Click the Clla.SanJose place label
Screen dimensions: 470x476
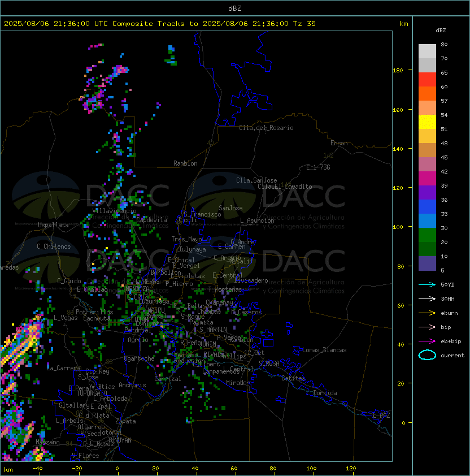coord(256,180)
